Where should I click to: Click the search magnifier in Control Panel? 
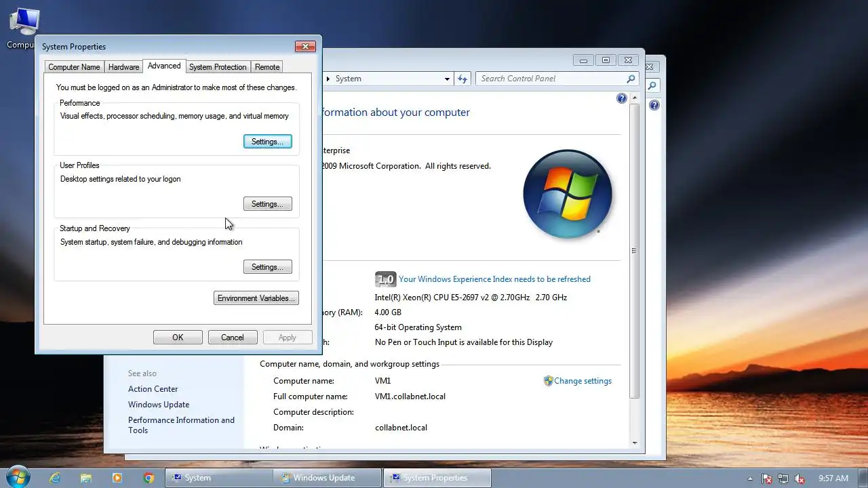pyautogui.click(x=631, y=79)
